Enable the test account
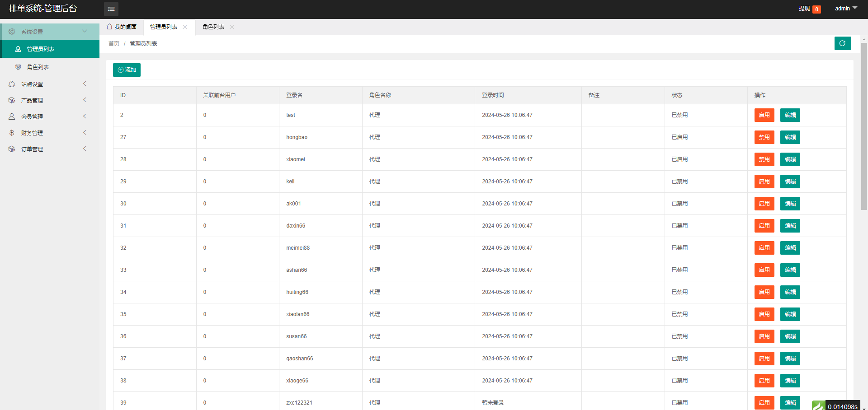The height and width of the screenshot is (410, 868). (764, 115)
